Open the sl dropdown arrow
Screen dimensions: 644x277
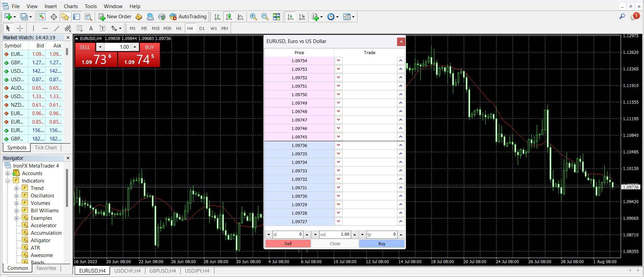[x=269, y=234]
